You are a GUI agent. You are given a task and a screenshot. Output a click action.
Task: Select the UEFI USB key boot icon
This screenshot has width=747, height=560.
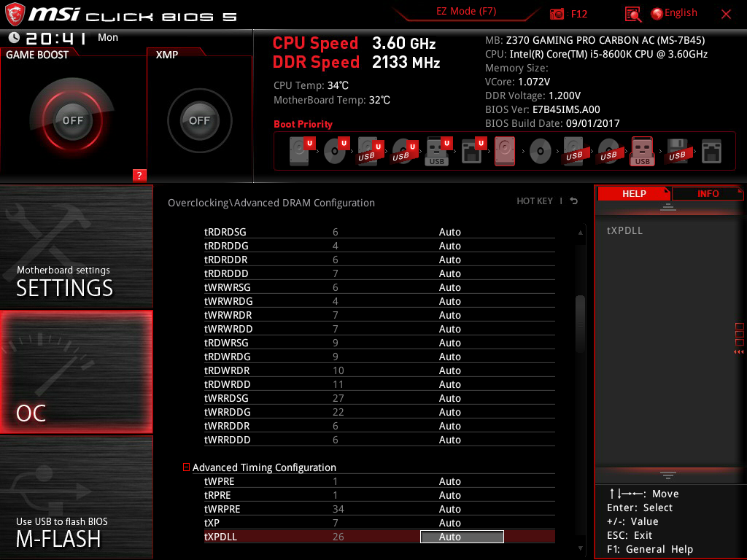point(438,151)
